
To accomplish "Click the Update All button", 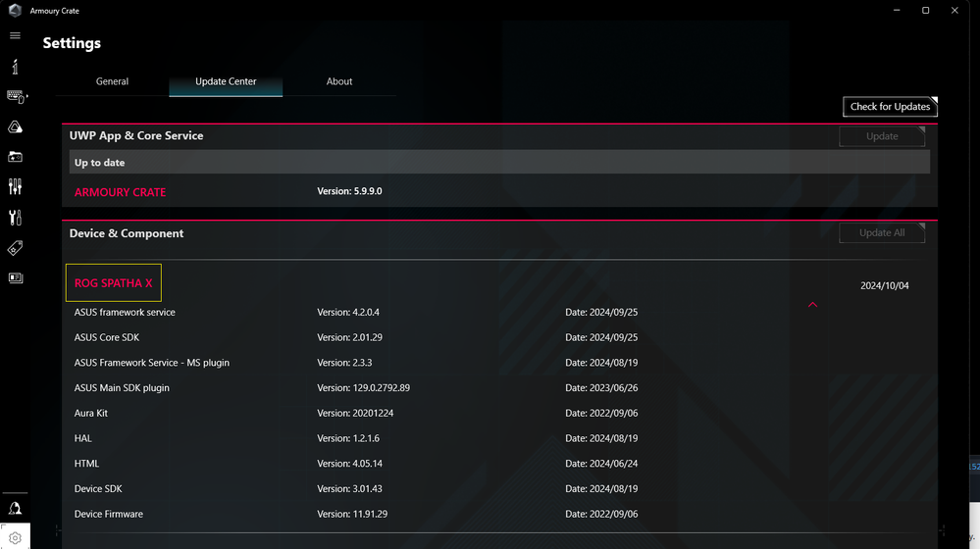I will pyautogui.click(x=882, y=233).
